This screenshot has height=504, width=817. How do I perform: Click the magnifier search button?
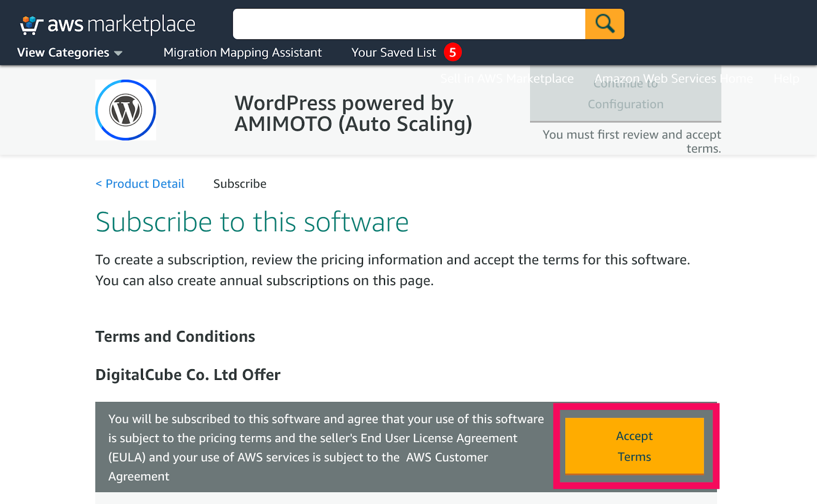[x=605, y=24]
